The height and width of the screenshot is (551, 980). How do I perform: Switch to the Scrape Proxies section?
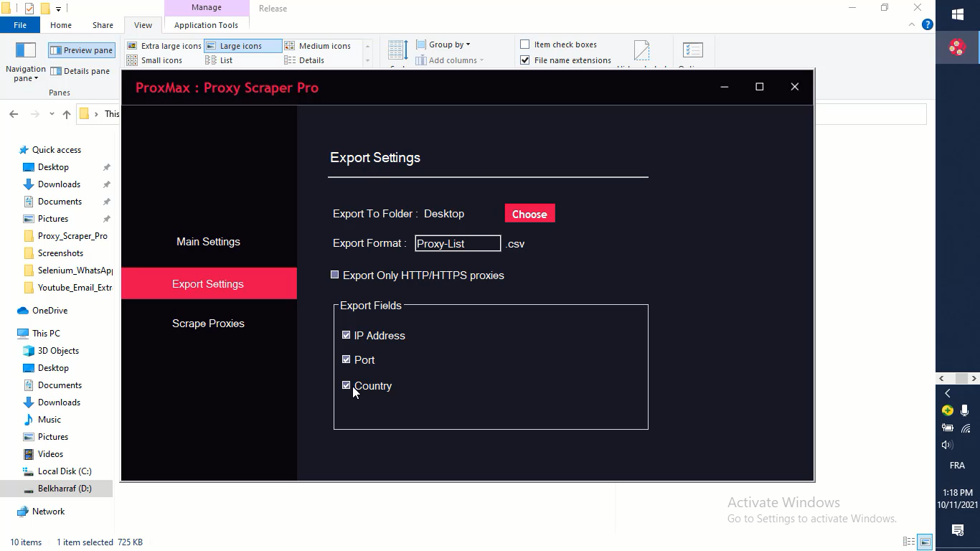tap(208, 324)
